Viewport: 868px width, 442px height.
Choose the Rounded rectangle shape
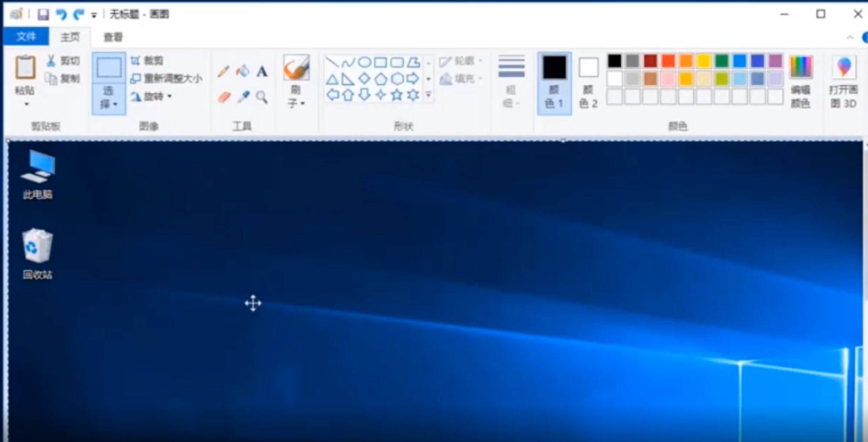click(397, 62)
